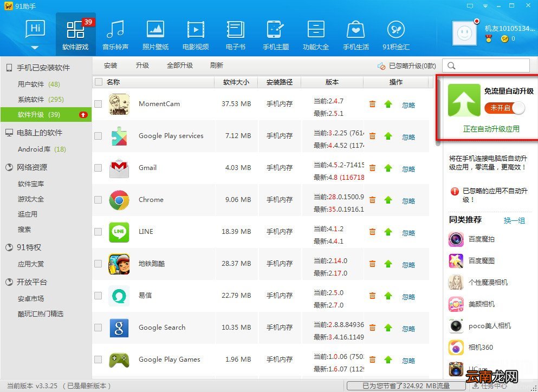The width and height of the screenshot is (538, 392).
Task: Select 软件游戏 tab in top navigation
Action: (x=75, y=34)
